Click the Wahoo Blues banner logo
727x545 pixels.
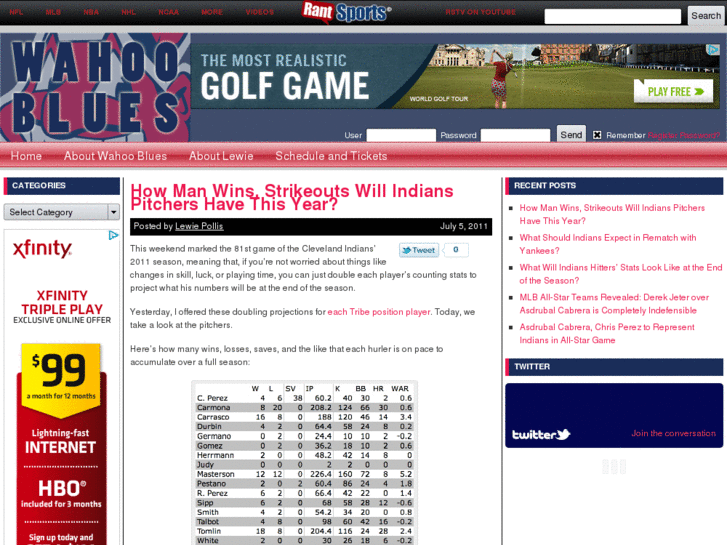[x=95, y=87]
